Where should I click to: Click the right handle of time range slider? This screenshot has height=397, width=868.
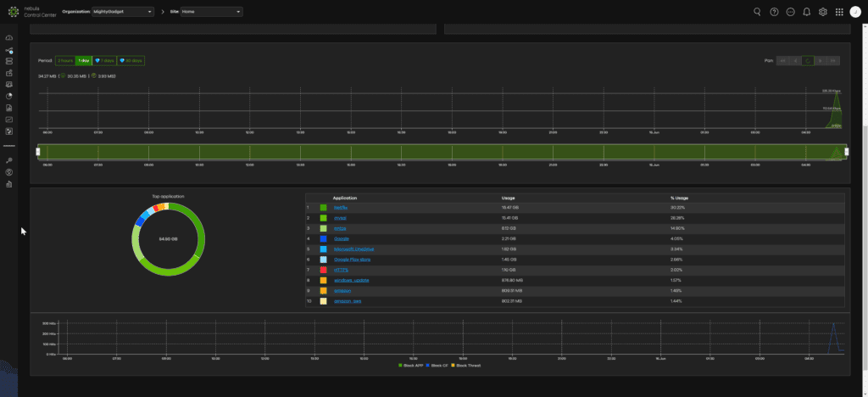point(847,151)
